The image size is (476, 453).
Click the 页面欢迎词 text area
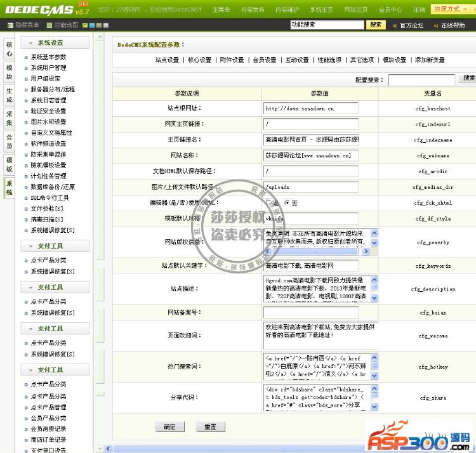pos(321,336)
